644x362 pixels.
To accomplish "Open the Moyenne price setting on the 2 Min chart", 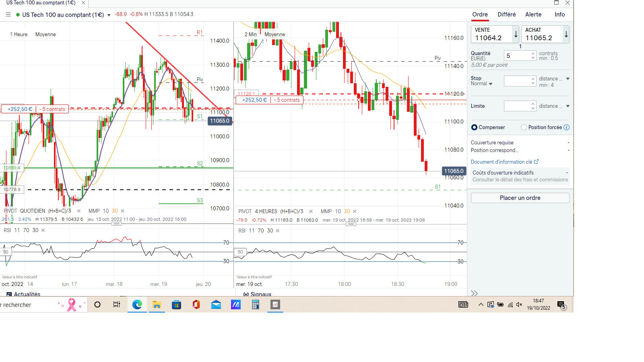I will coord(275,35).
